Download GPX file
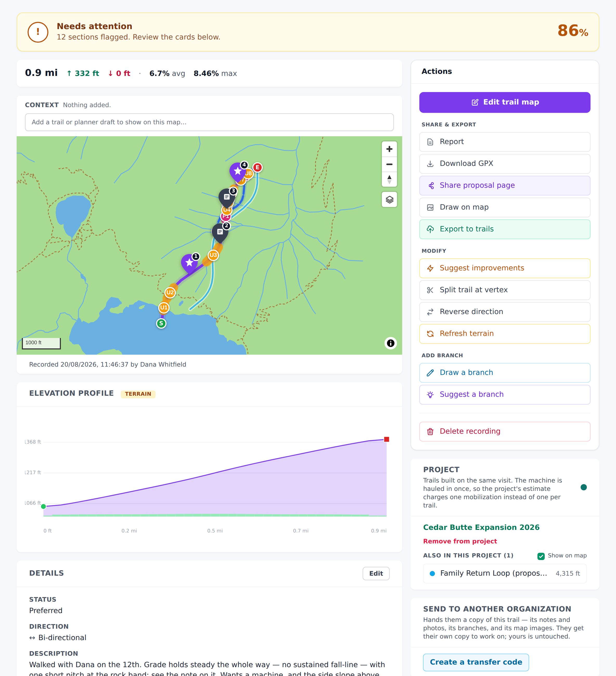The image size is (616, 676). (x=505, y=164)
